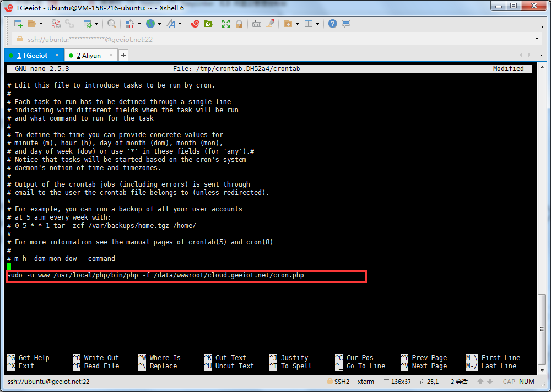The image size is (551, 392).
Task: Open the virtual keyboard icon
Action: [x=257, y=24]
